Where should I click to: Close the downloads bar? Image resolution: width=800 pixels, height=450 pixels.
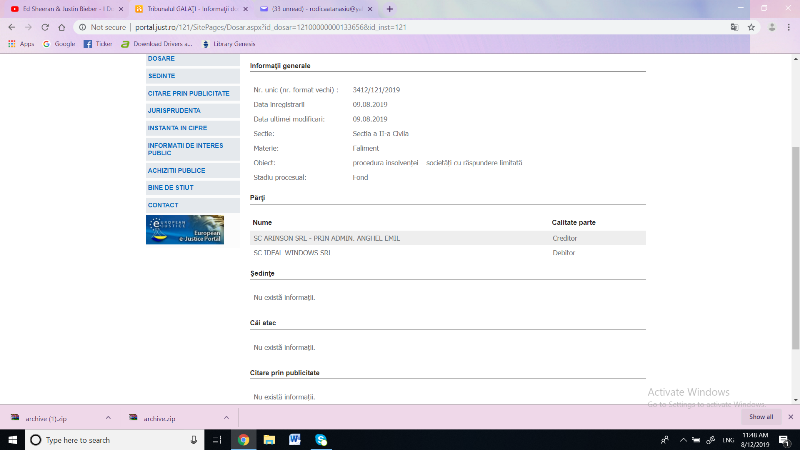point(790,417)
